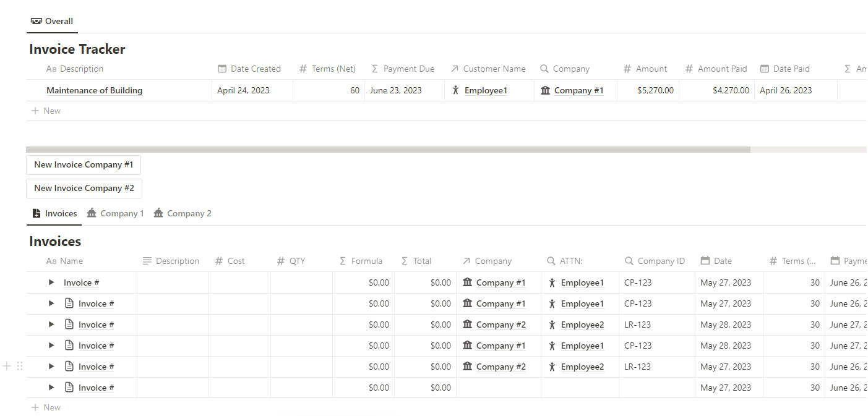Click the New Invoice Company #1 button
This screenshot has width=868, height=416.
coord(84,164)
